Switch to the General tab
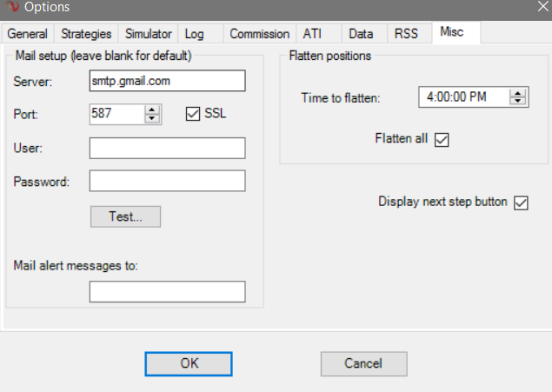Image resolution: width=552 pixels, height=392 pixels. coord(29,34)
